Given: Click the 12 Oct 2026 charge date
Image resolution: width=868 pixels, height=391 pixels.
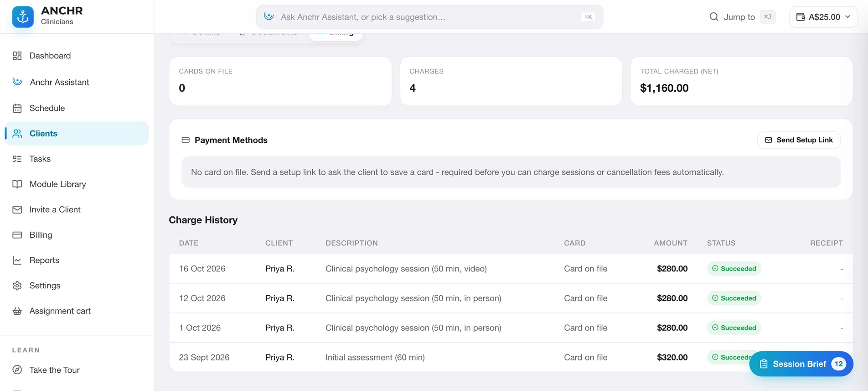Looking at the screenshot, I should click(x=202, y=298).
